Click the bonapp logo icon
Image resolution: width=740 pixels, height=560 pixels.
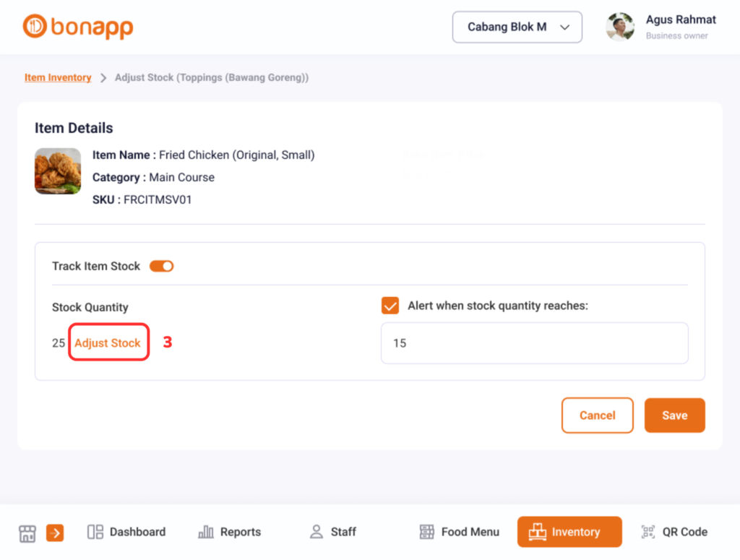(x=34, y=27)
